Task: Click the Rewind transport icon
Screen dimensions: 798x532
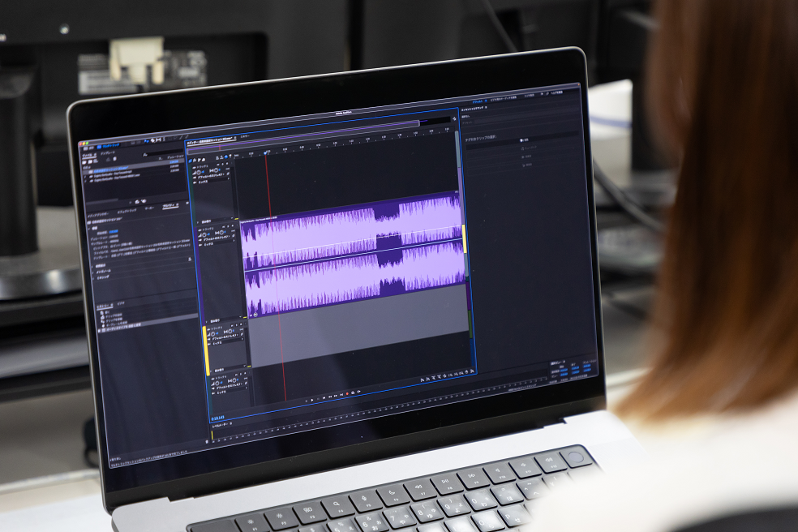Action: click(331, 397)
